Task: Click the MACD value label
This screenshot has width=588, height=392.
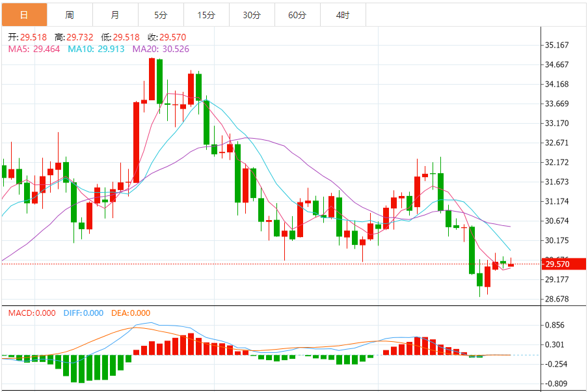Action: (32, 313)
